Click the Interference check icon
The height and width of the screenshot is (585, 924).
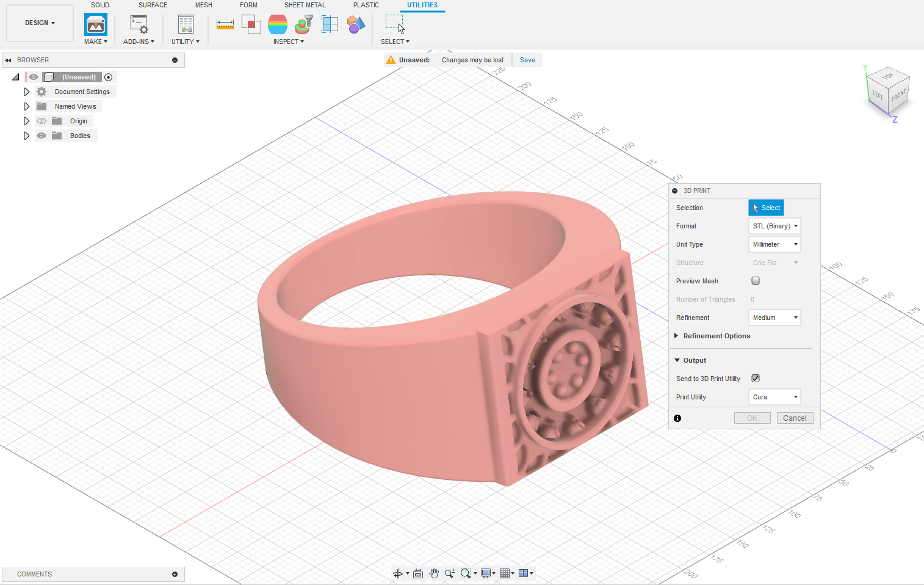(251, 24)
